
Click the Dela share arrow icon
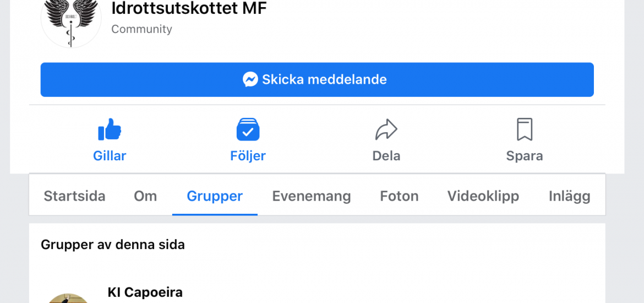point(386,129)
